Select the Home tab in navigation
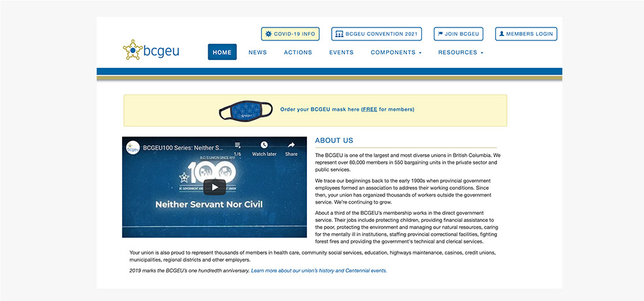644x301 pixels. (222, 52)
